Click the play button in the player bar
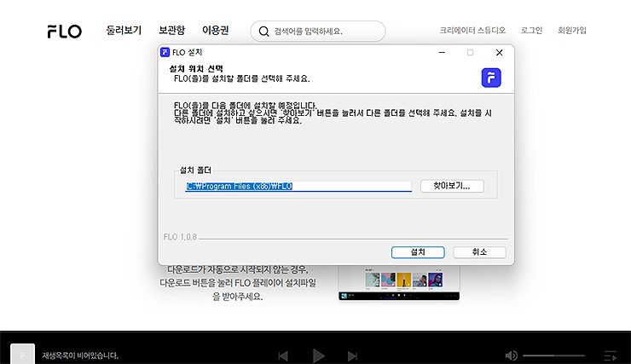The height and width of the screenshot is (364, 631). pos(318,356)
